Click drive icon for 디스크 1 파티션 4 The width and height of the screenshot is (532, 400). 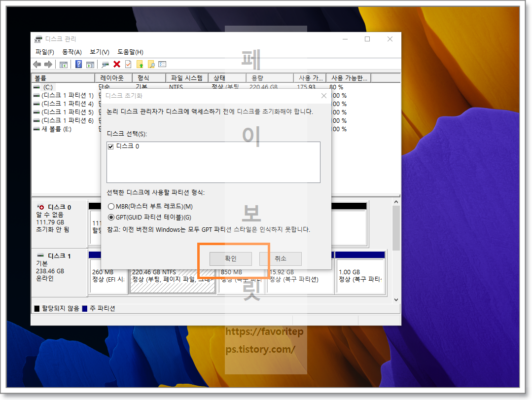pyautogui.click(x=36, y=104)
